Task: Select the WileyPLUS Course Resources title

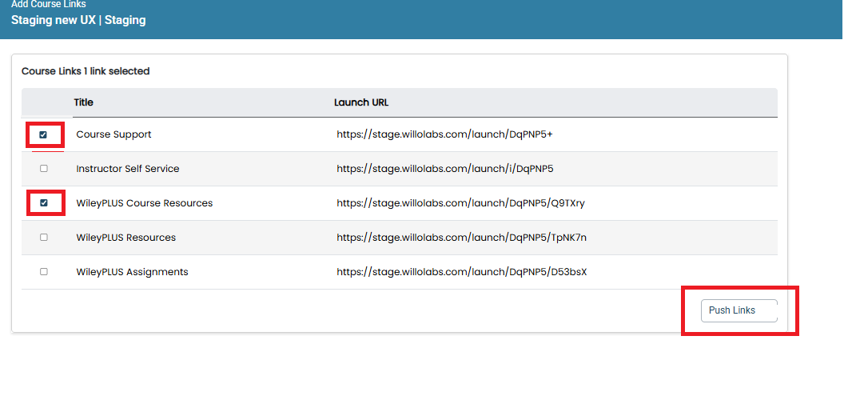Action: 145,203
